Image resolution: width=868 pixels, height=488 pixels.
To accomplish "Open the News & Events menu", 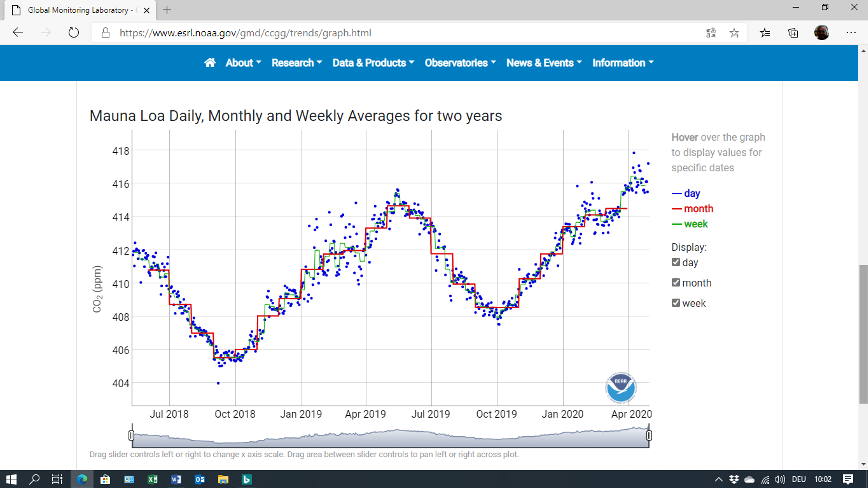I will coord(543,63).
